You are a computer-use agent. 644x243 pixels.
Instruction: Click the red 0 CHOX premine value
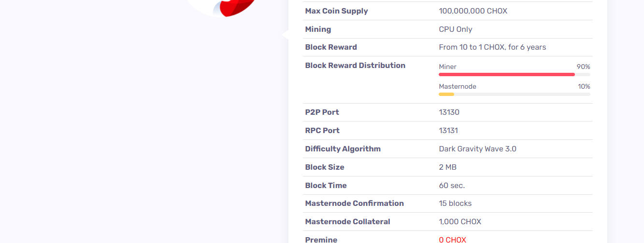coord(452,240)
